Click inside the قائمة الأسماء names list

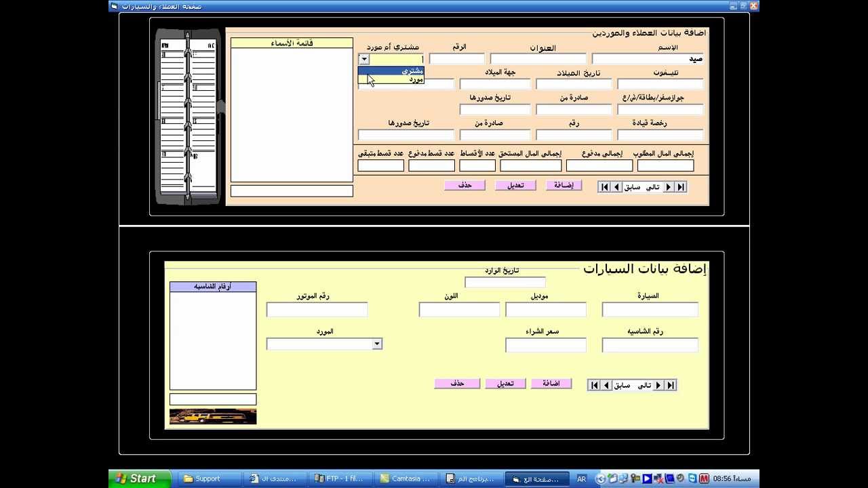[292, 115]
